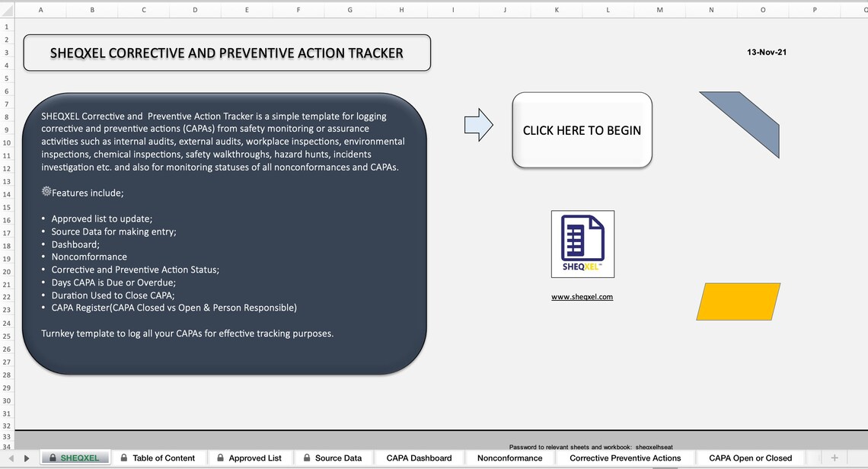Viewport: 868px width, 469px height.
Task: Switch to the CAPA Dashboard sheet
Action: (418, 458)
